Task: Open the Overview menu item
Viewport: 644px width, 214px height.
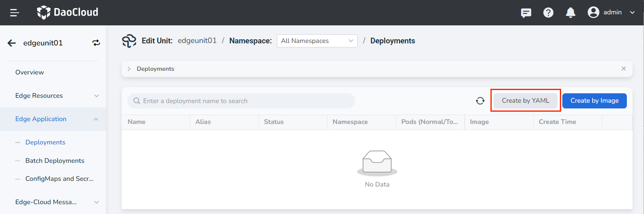Action: (29, 72)
